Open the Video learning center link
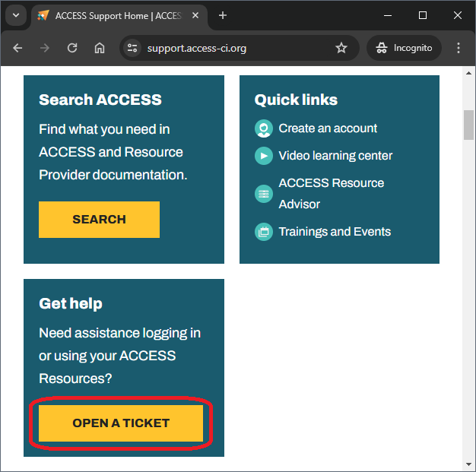 click(335, 156)
